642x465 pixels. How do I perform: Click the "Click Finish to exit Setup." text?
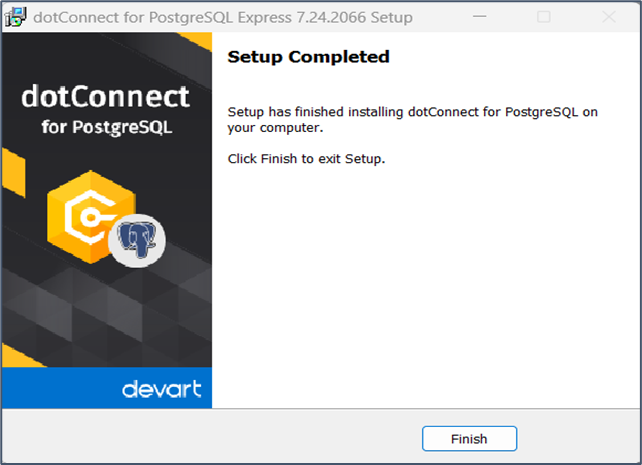pos(306,159)
